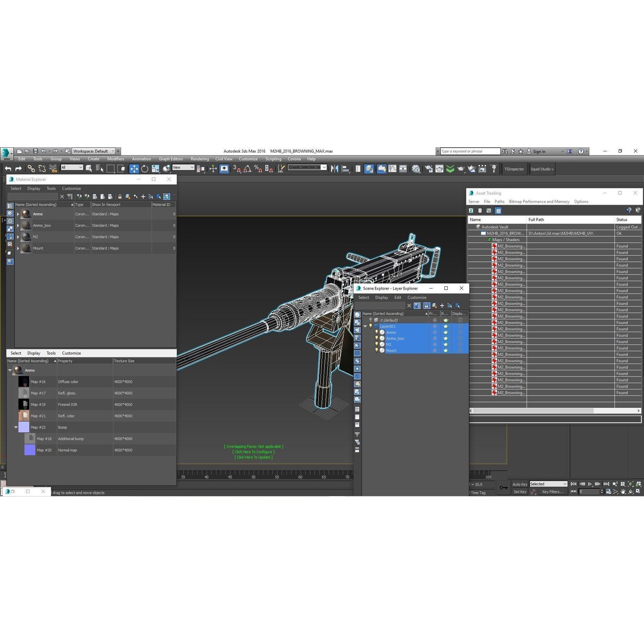The width and height of the screenshot is (644, 644).
Task: Save file with floppy disk icon
Action: point(35,151)
